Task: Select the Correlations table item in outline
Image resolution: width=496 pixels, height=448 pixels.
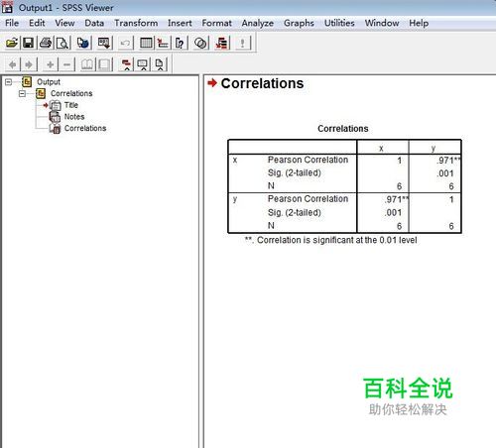Action: pos(85,128)
